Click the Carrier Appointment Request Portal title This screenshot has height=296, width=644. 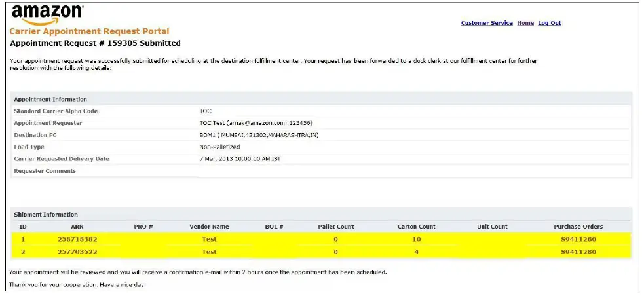click(x=89, y=31)
